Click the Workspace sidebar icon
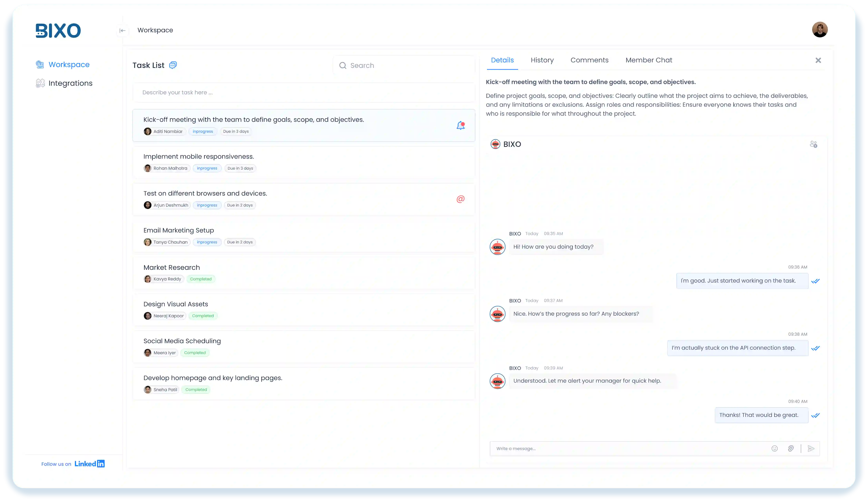 click(40, 65)
